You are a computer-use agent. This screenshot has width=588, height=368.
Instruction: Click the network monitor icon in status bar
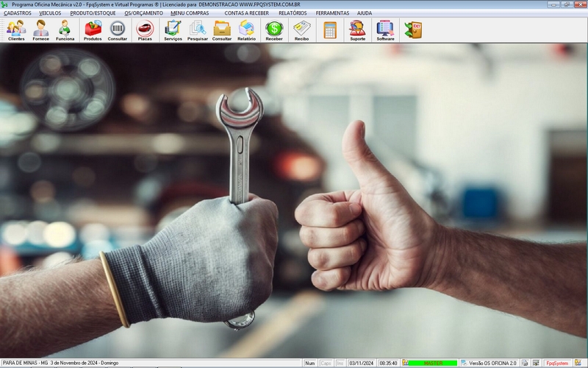[x=536, y=363]
